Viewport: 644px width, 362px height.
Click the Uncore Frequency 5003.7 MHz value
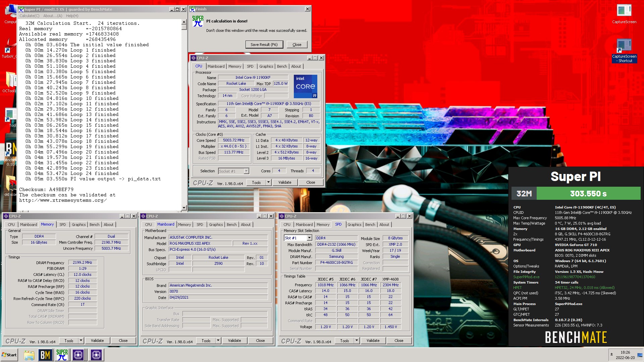coord(111,248)
